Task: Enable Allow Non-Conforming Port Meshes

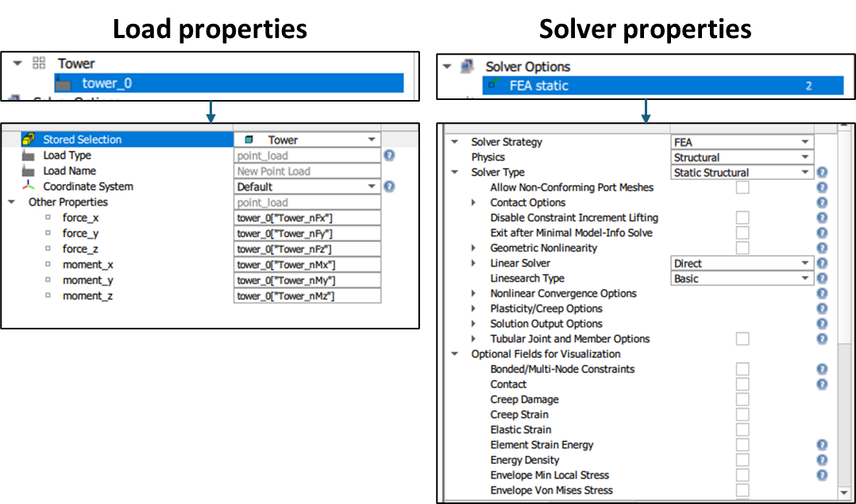Action: pos(742,187)
